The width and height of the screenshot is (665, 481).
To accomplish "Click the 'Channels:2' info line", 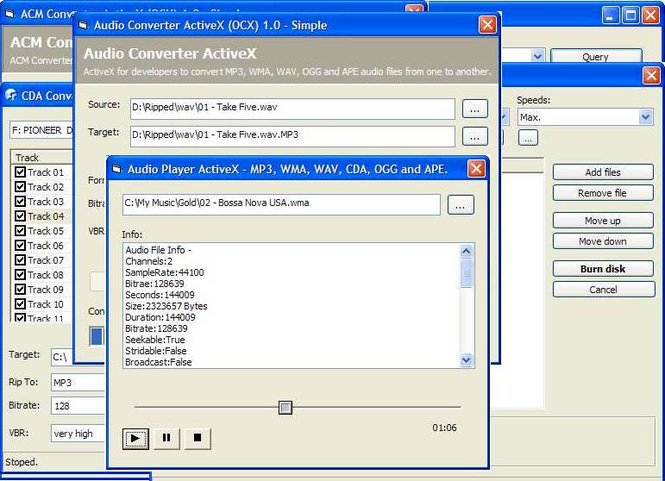I will point(148,261).
